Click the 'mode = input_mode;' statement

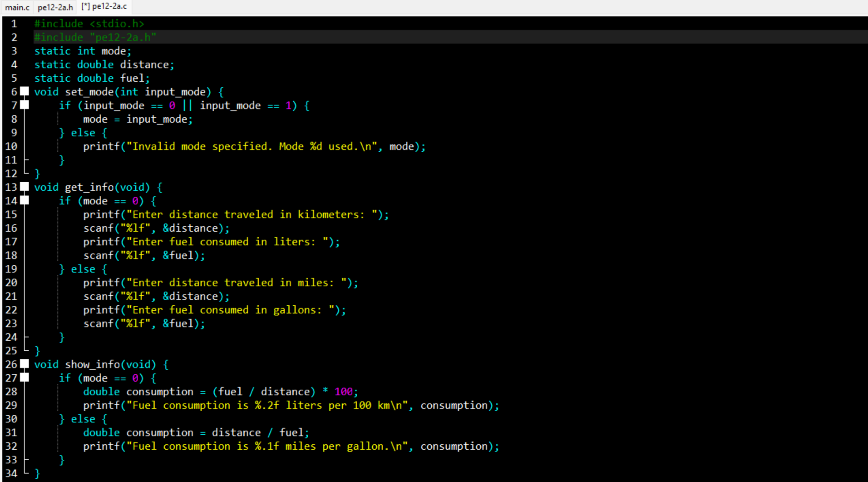(138, 119)
